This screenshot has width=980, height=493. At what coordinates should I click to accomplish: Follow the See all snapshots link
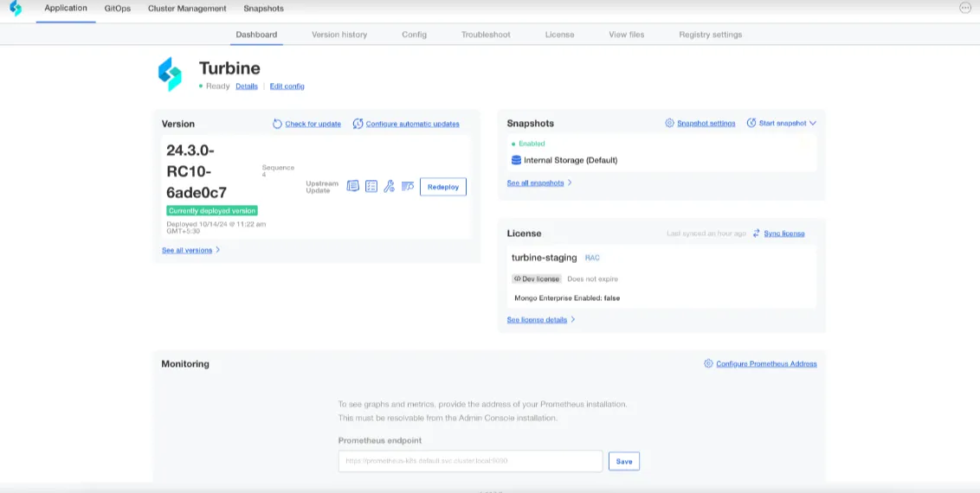535,182
